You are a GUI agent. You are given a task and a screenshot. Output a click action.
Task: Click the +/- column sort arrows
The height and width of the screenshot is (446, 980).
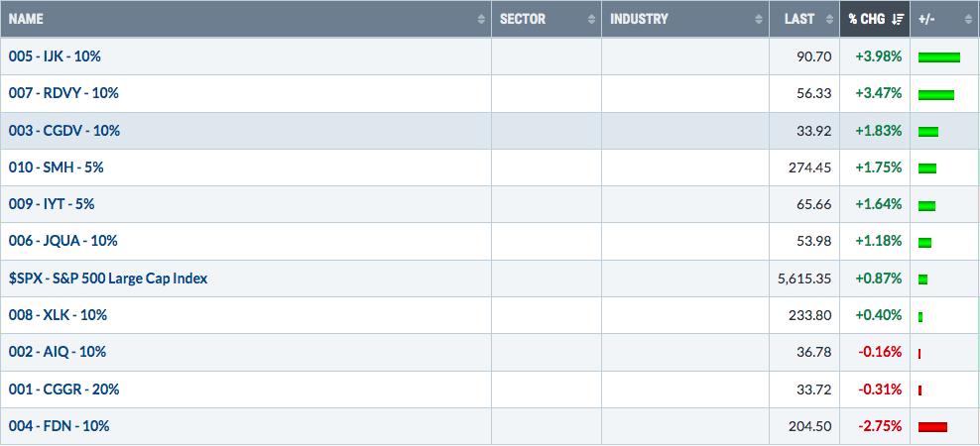coord(968,20)
